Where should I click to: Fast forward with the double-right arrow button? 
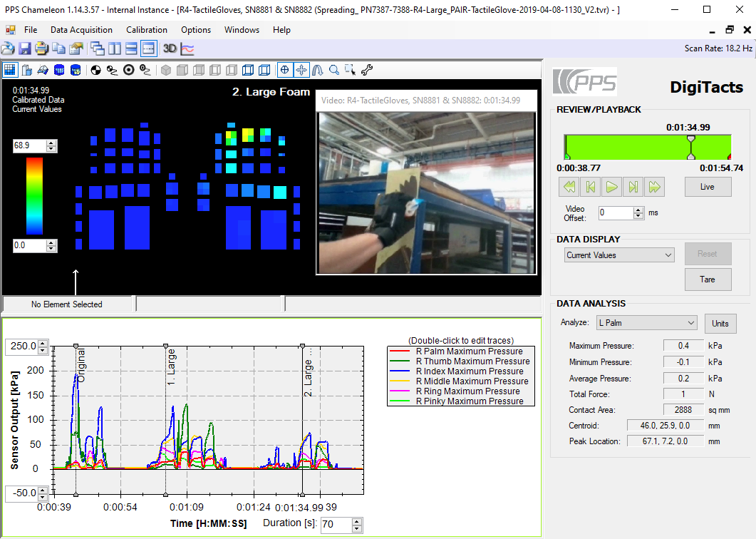[655, 187]
